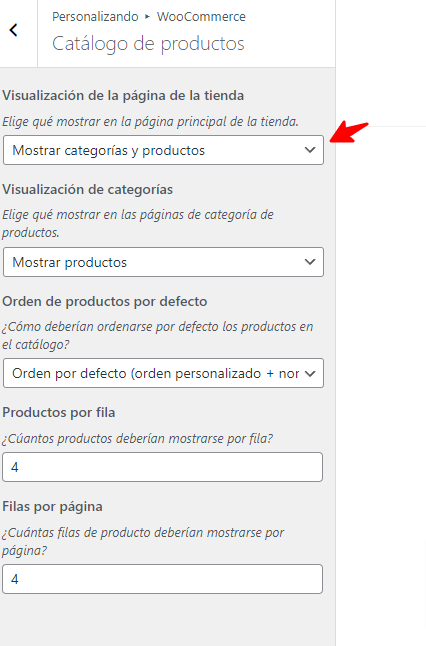Viewport: 426px width, 646px height.
Task: Click the 'Personalizando' breadcrumb text
Action: tap(95, 16)
